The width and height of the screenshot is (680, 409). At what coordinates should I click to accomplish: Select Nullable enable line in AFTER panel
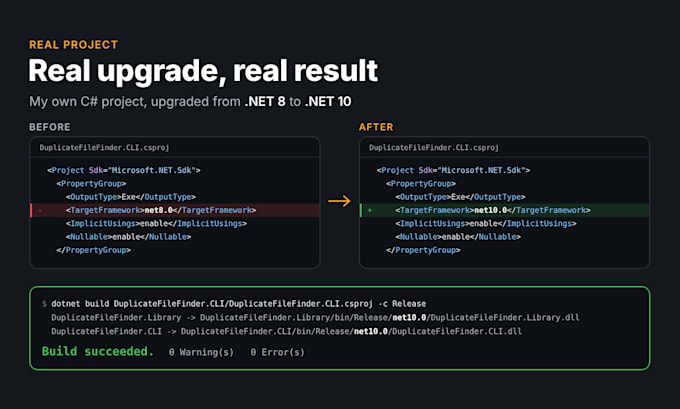458,237
